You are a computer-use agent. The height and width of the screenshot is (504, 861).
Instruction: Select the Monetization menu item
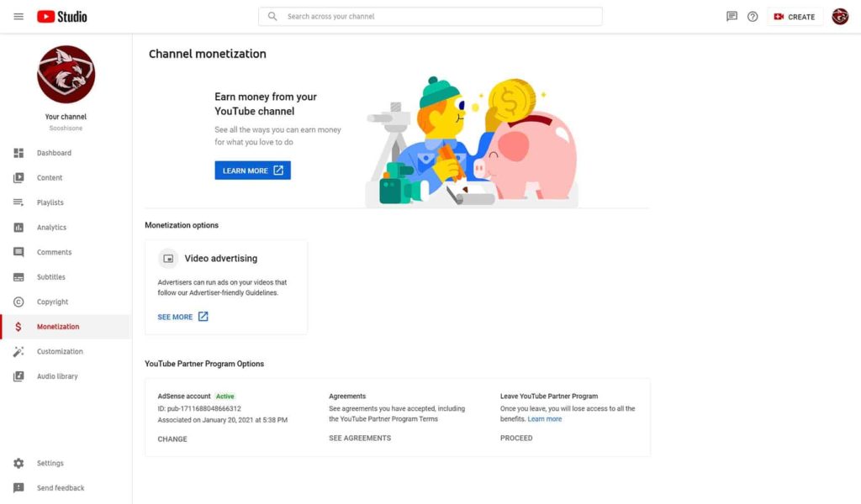[x=58, y=327]
